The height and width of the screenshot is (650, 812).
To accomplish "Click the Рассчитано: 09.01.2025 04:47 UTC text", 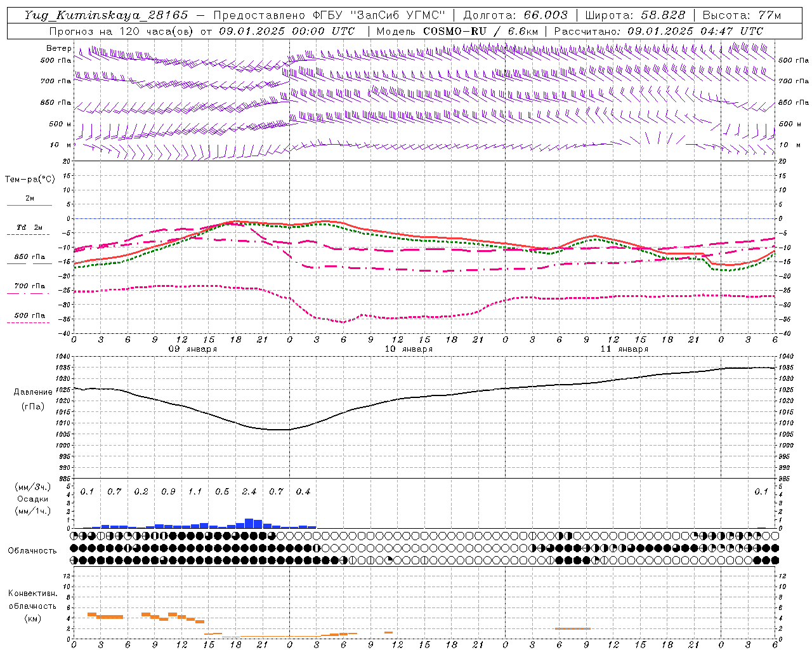I will coord(658,31).
